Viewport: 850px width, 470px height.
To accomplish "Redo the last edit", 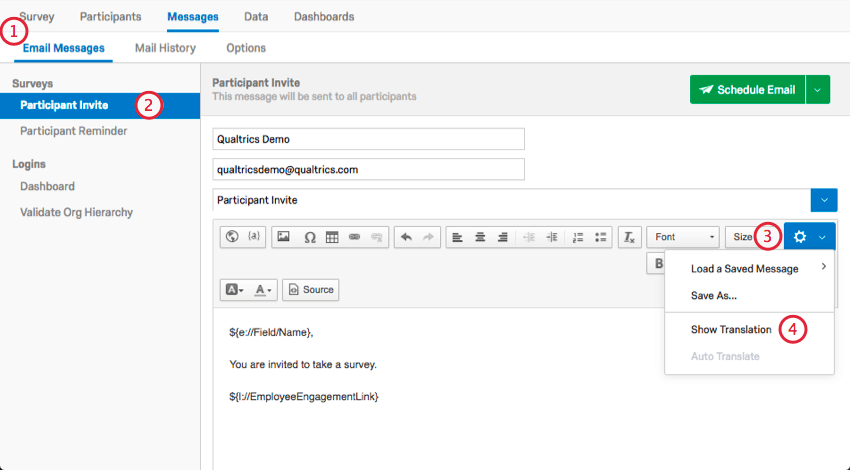I will click(428, 237).
